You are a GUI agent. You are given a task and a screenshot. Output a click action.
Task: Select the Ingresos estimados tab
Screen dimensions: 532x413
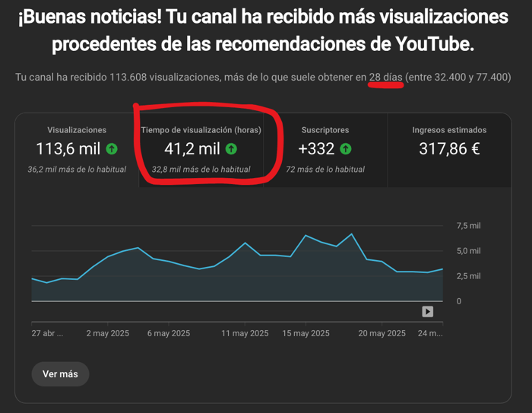coord(450,150)
